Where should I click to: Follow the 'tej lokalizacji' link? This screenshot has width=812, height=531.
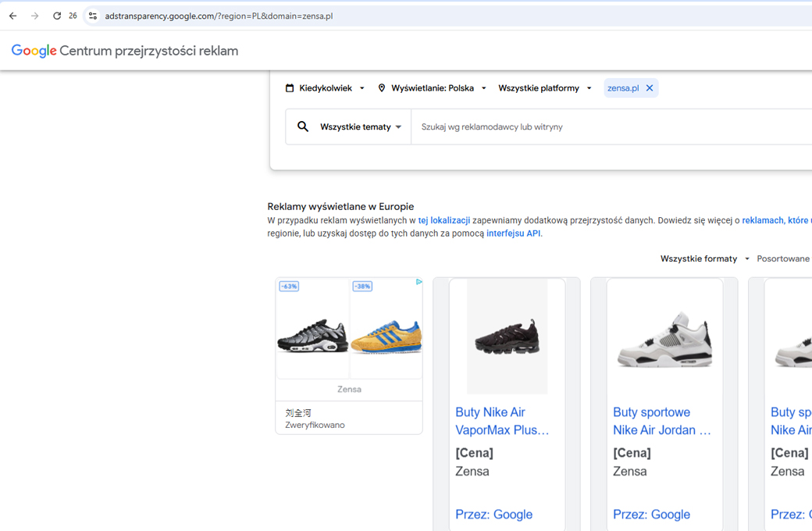[444, 220]
